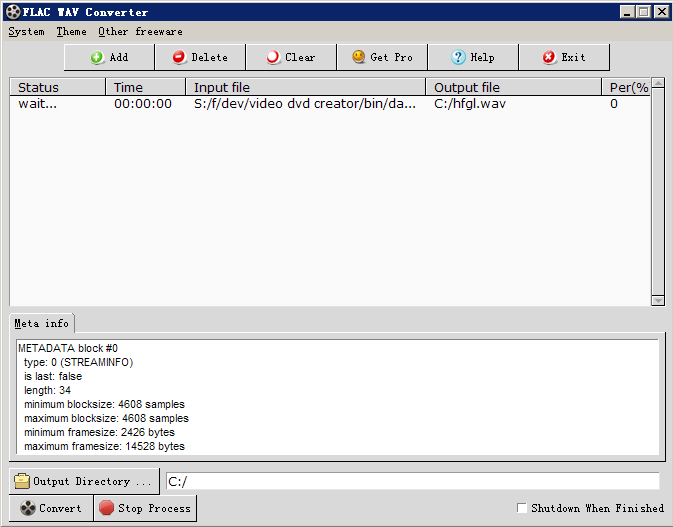Select the 'S:/f/dev/video dvd creator' input file cell
This screenshot has height=527, width=673.
[305, 104]
